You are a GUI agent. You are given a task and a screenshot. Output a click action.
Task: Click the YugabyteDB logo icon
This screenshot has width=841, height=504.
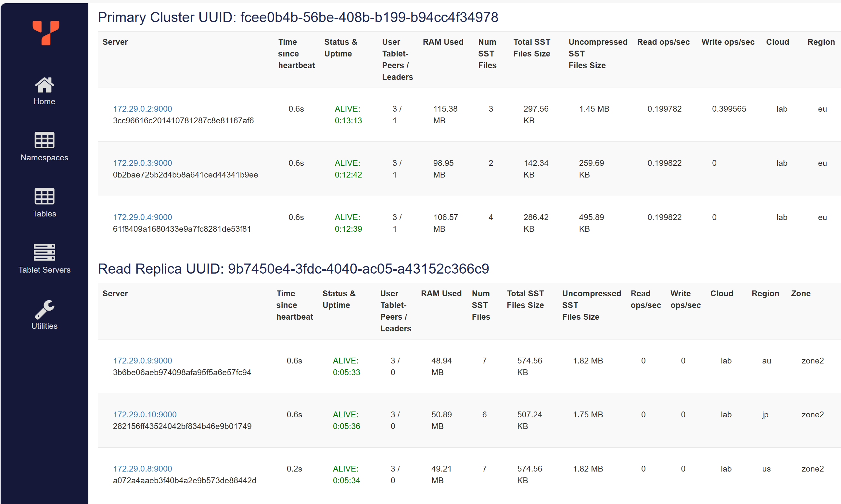[x=45, y=33]
